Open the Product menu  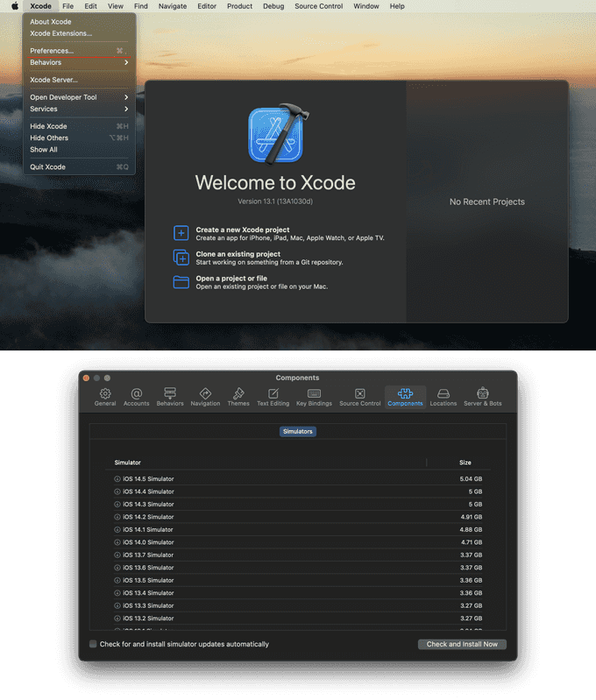click(x=239, y=6)
